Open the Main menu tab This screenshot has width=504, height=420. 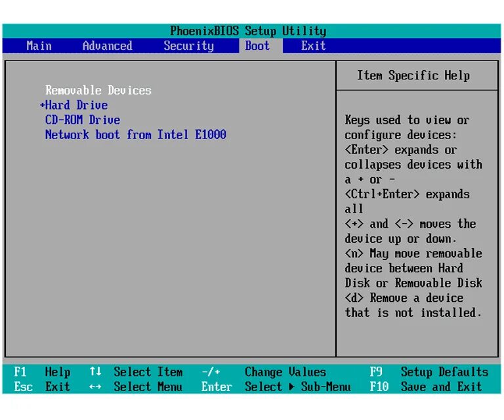click(39, 46)
